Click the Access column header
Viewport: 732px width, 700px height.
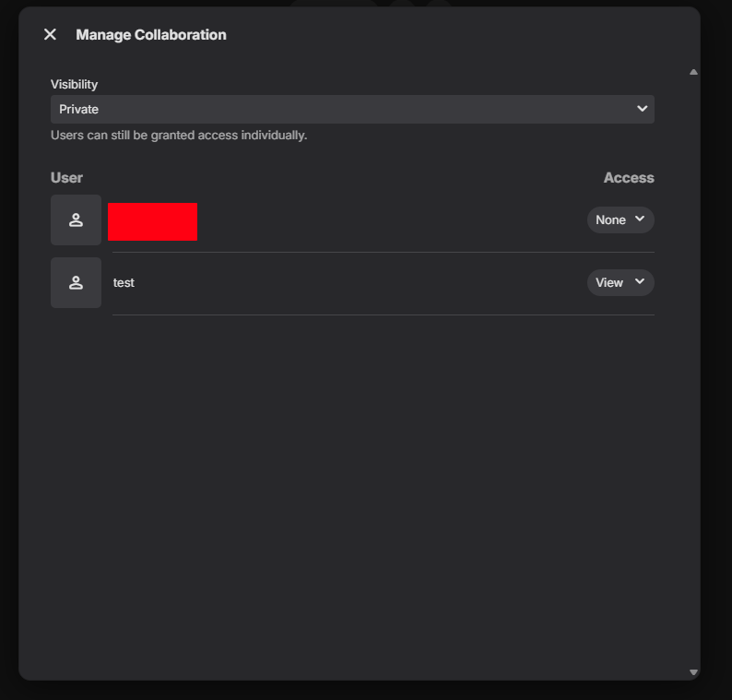(628, 177)
